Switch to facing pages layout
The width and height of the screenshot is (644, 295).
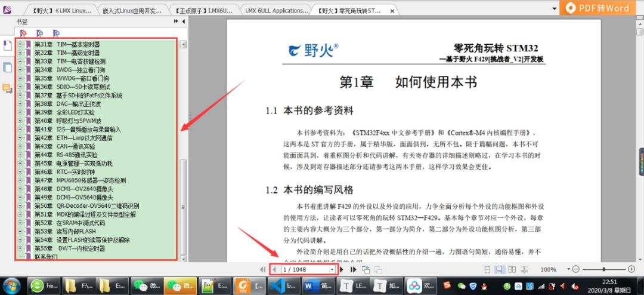point(512,269)
